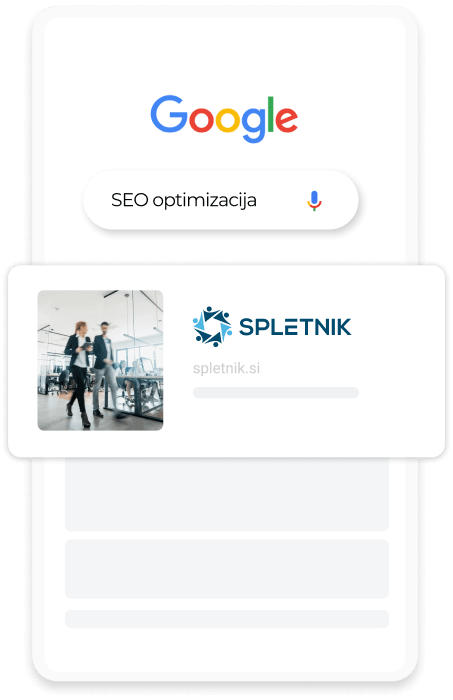Select the first gray placeholder block below the card

[227, 495]
